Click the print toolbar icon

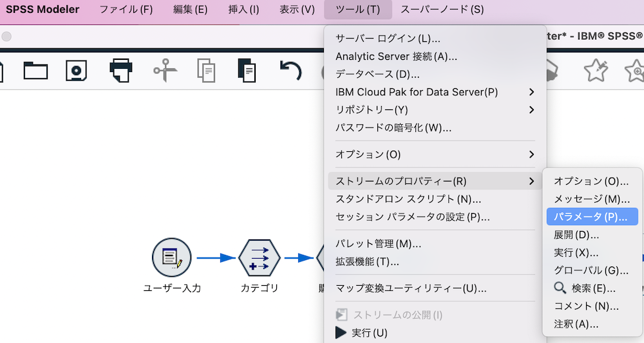(x=121, y=70)
